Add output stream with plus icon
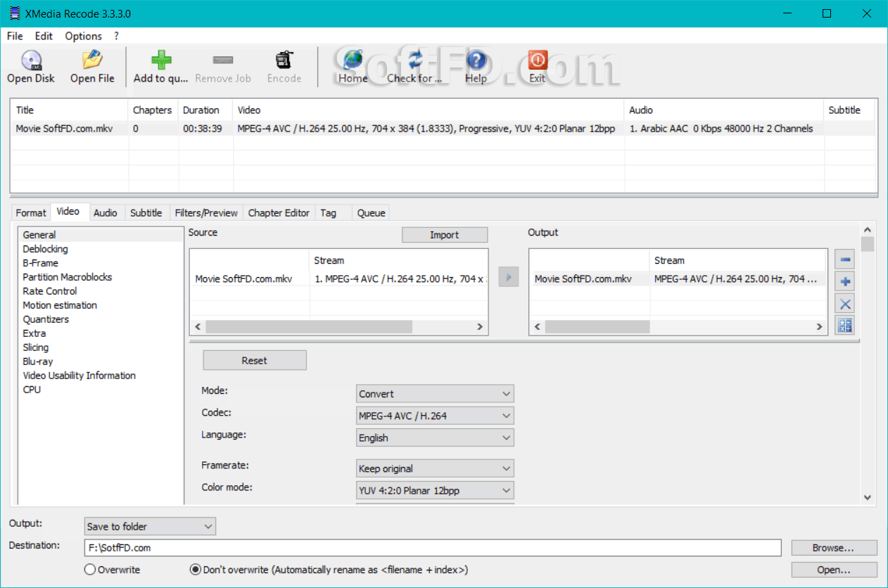888x588 pixels. [x=845, y=282]
